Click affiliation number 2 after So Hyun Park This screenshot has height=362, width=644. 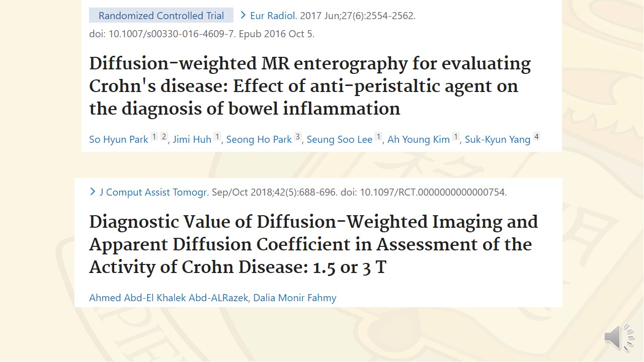(164, 137)
